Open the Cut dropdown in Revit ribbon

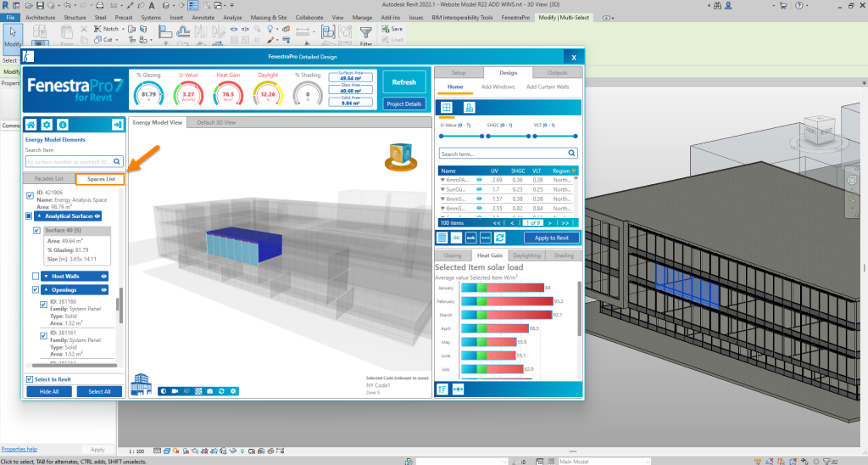coord(117,40)
